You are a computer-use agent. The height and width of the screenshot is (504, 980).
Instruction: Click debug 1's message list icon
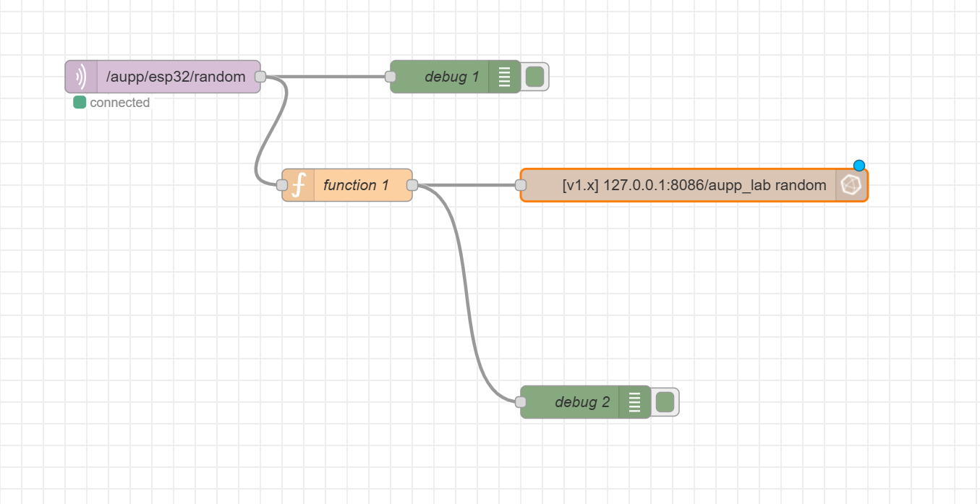(x=504, y=76)
